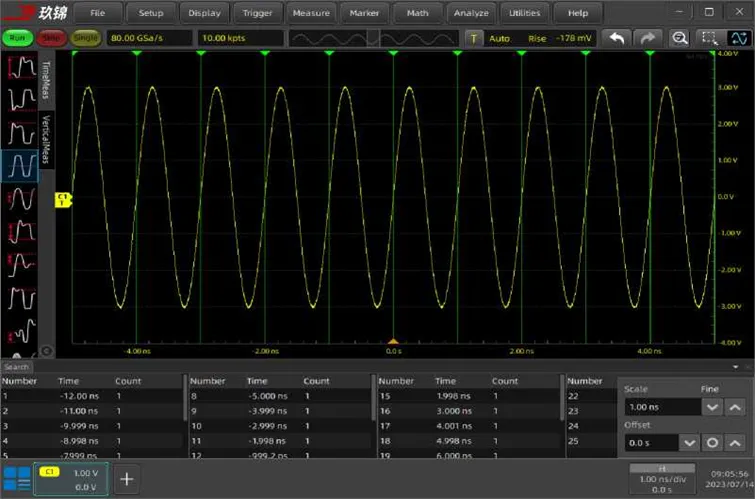Select the magnifier zoom tool
The image size is (755, 499).
(x=679, y=38)
